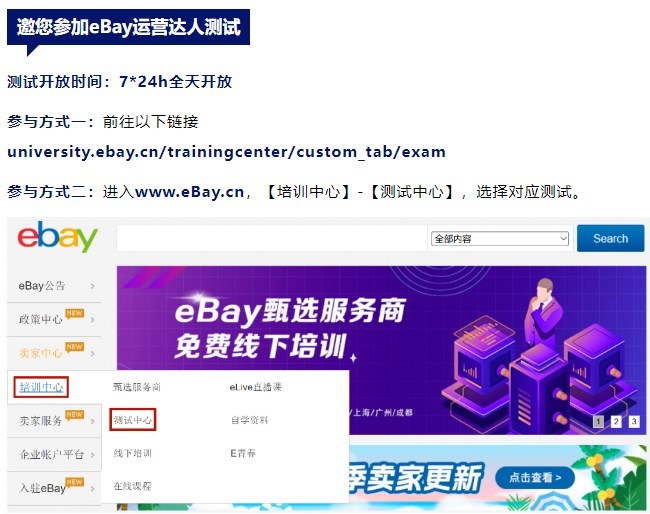Open 甄选服务商 submenu entry

tap(136, 387)
